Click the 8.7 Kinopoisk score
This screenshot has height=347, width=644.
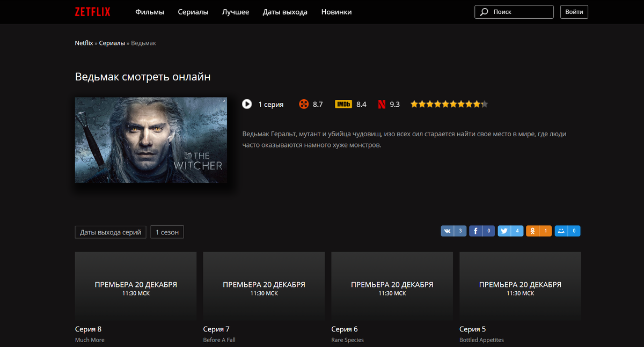318,105
